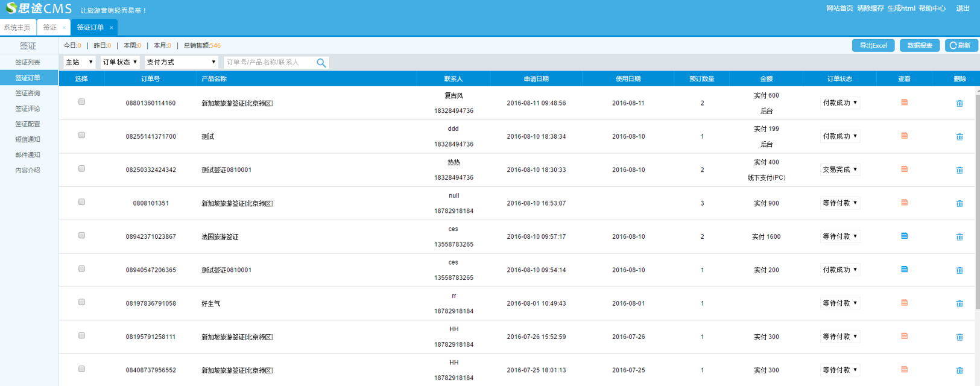
Task: Open the 订单状态 filter dropdown
Action: click(120, 62)
